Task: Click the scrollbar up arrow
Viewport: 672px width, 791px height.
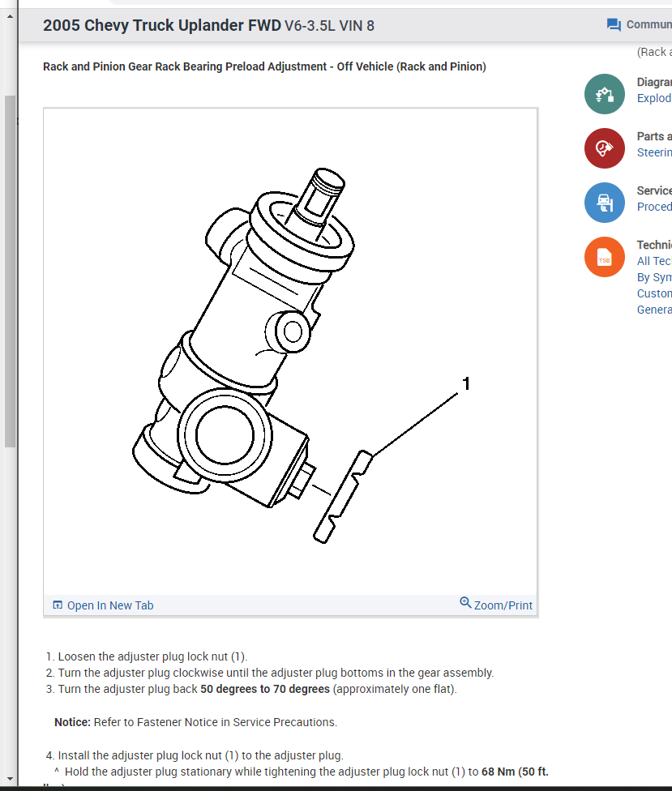Action: [x=10, y=17]
